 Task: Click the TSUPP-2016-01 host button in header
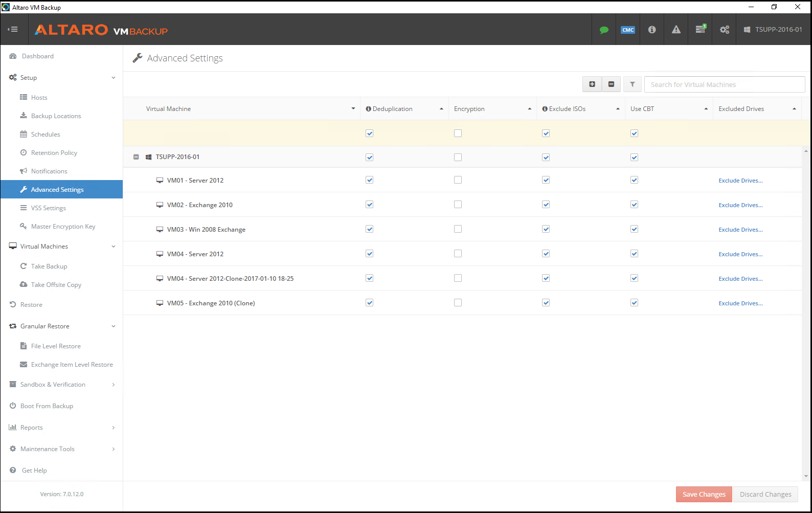[x=773, y=30]
